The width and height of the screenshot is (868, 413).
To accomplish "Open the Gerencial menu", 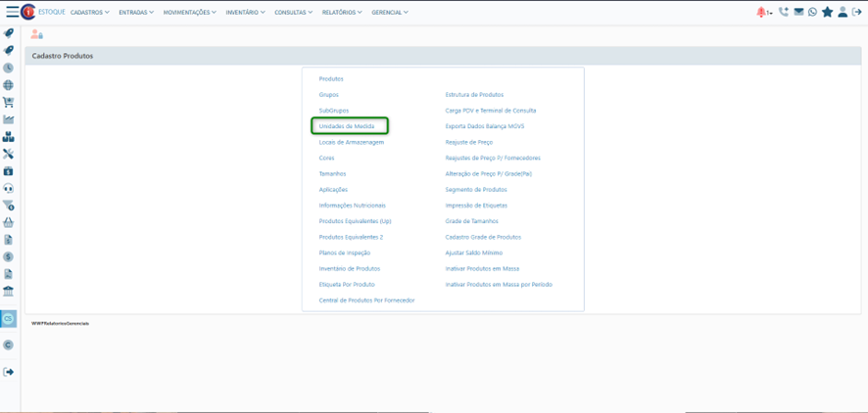I will click(x=390, y=13).
